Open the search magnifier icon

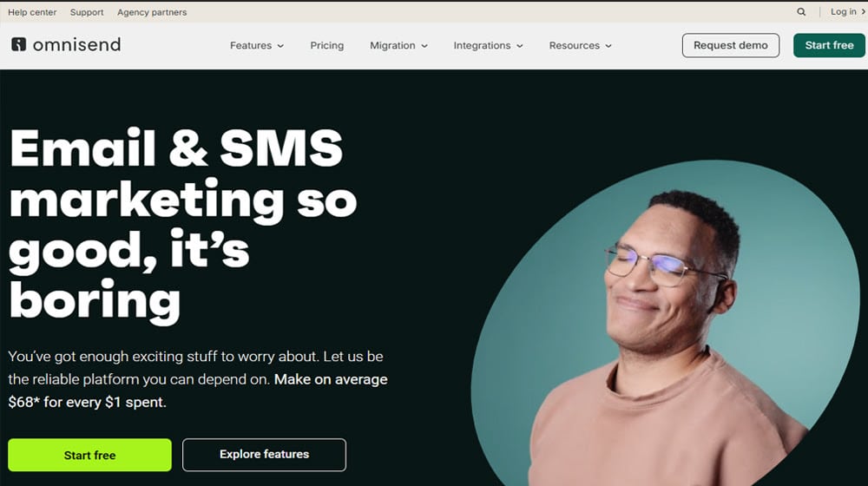pos(801,11)
